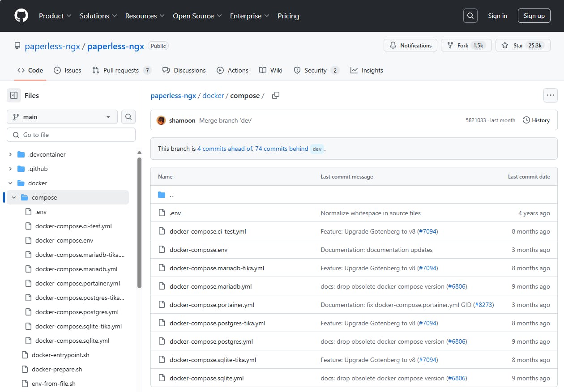Collapse the file tree sidebar icon

tap(14, 95)
